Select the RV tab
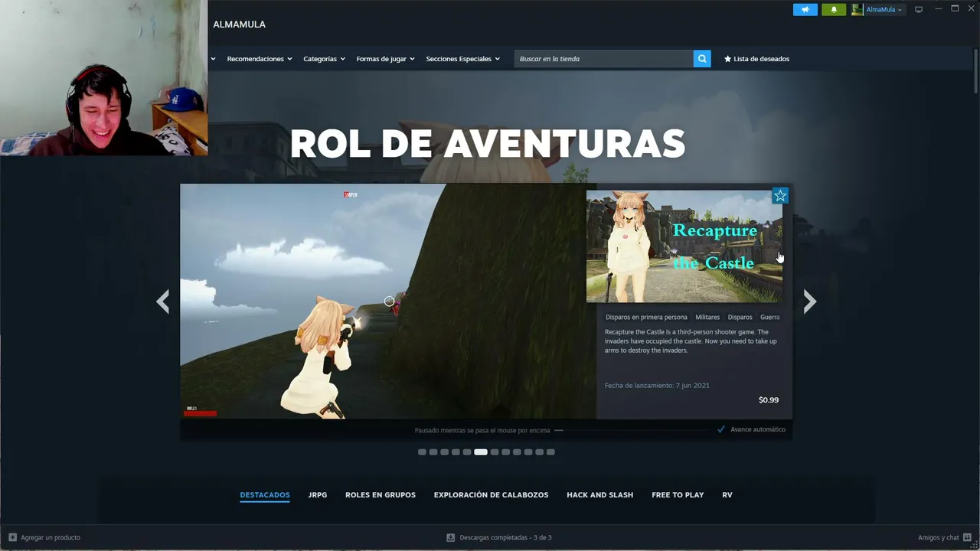Viewport: 980px width, 551px height. point(727,495)
